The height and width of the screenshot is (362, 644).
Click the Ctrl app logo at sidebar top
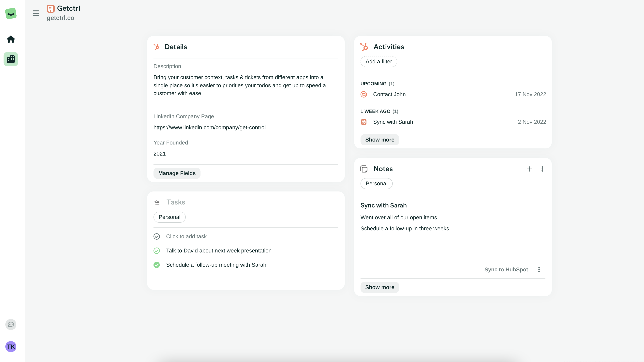[x=10, y=13]
